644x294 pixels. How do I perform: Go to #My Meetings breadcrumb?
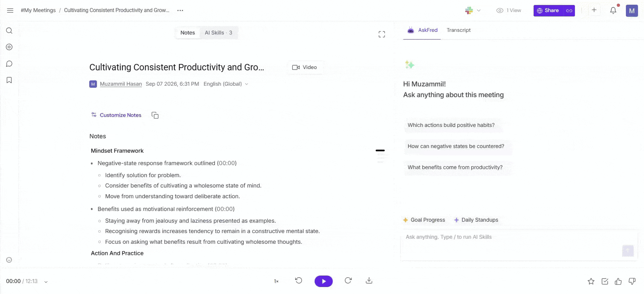pos(38,10)
